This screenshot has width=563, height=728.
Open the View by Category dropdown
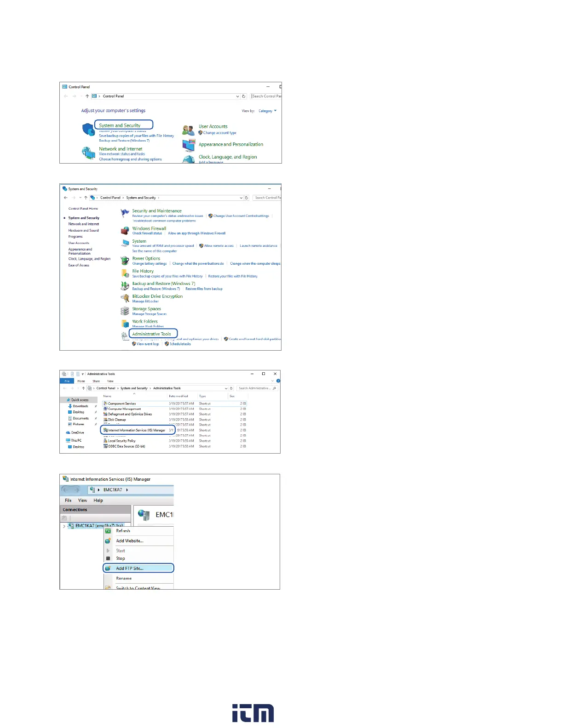click(267, 111)
